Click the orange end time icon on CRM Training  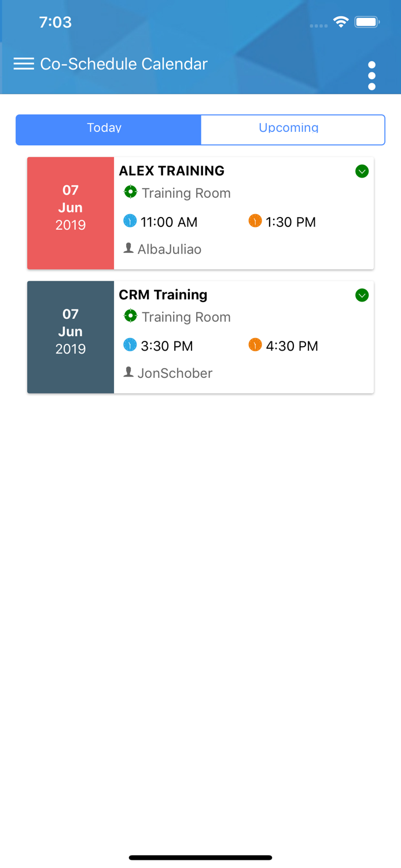[x=255, y=345]
